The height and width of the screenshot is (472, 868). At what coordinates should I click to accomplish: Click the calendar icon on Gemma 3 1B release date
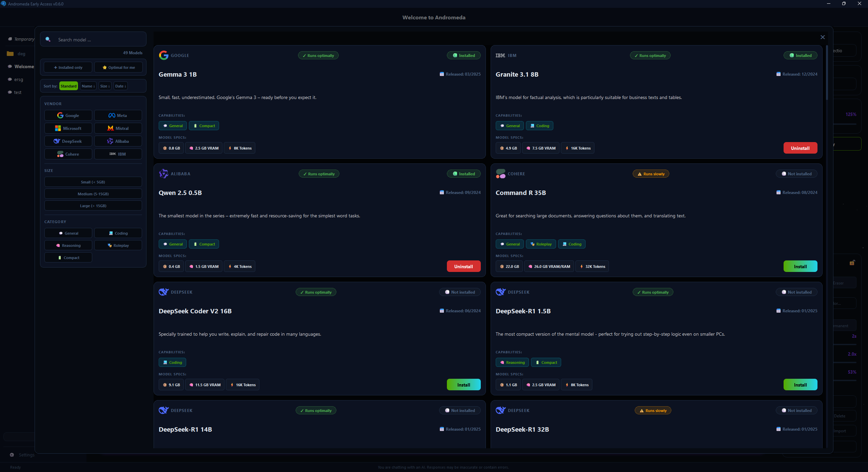tap(442, 74)
